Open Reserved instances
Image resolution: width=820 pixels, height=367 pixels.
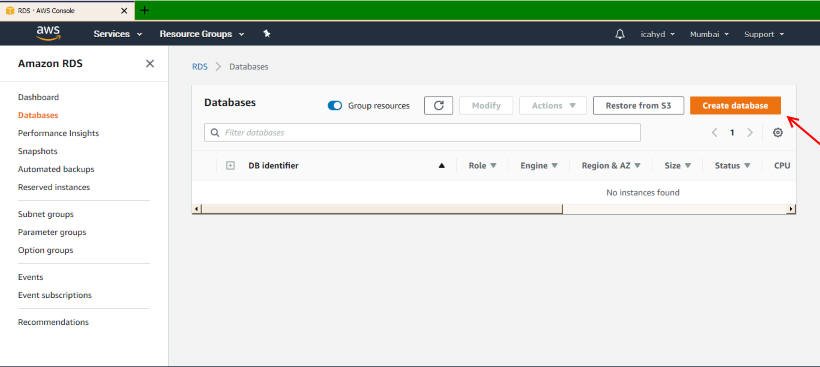(54, 187)
